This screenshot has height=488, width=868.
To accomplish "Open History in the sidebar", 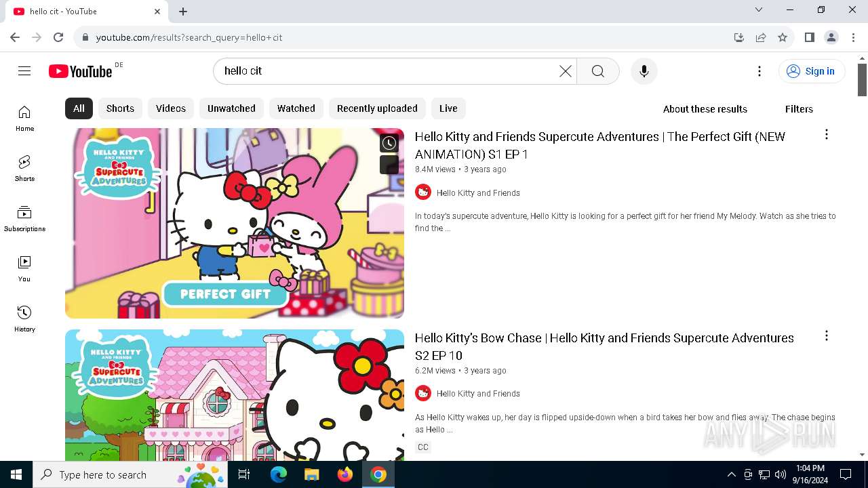I will pyautogui.click(x=24, y=319).
